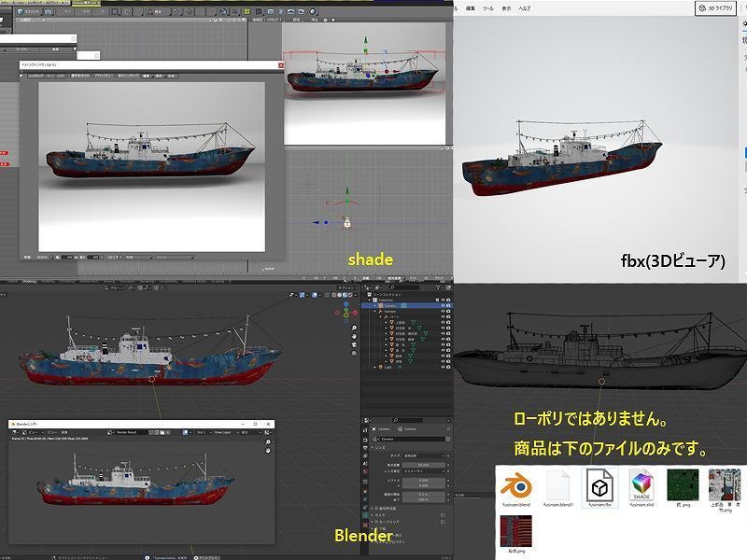Hide Light object via its eye icon
This screenshot has height=560, width=747.
(443, 367)
